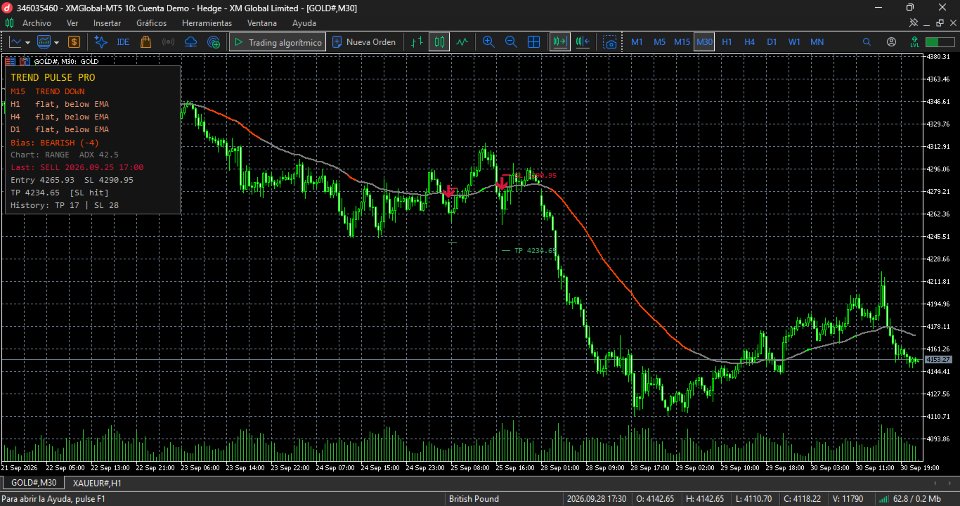Open the AI sparkle assistant icon

tap(101, 42)
